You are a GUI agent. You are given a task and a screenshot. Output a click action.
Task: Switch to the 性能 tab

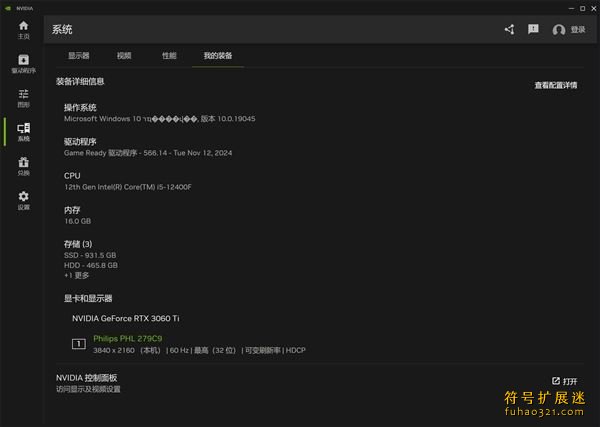coord(169,55)
